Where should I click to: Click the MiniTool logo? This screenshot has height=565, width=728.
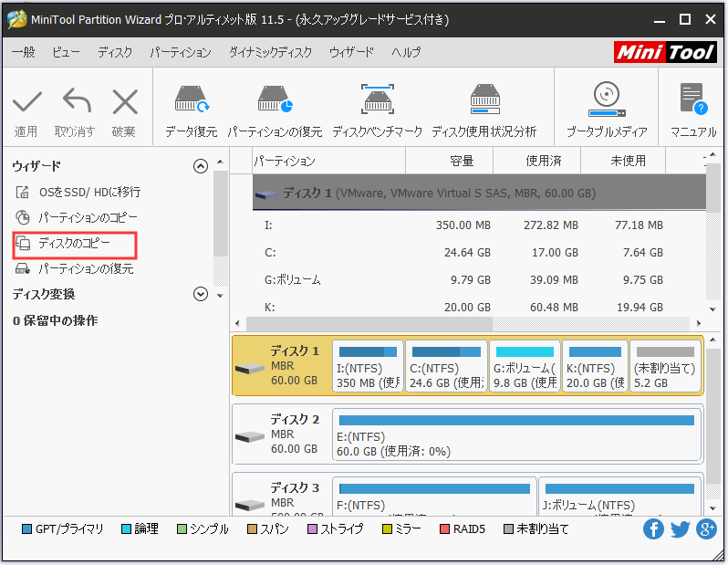pos(665,52)
